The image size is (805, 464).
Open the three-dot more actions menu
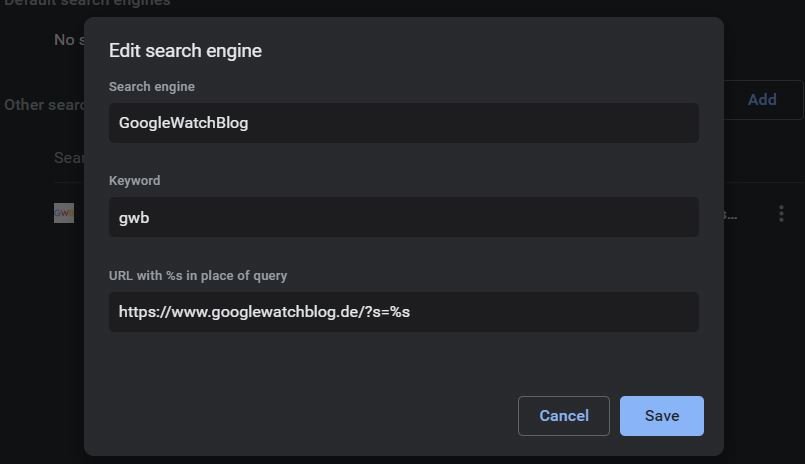780,214
